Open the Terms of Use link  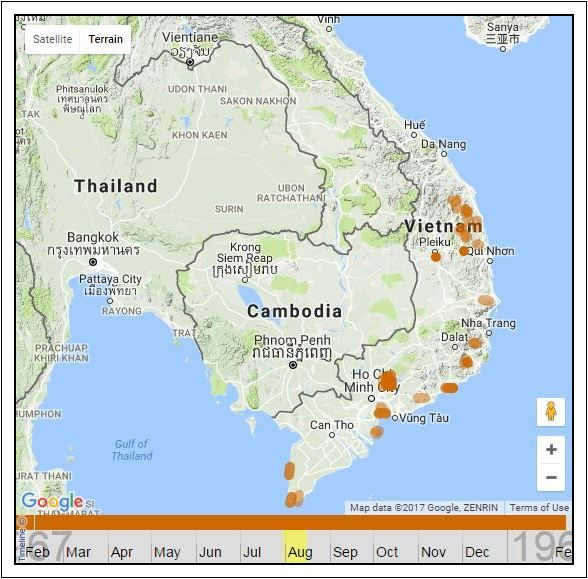pos(539,508)
